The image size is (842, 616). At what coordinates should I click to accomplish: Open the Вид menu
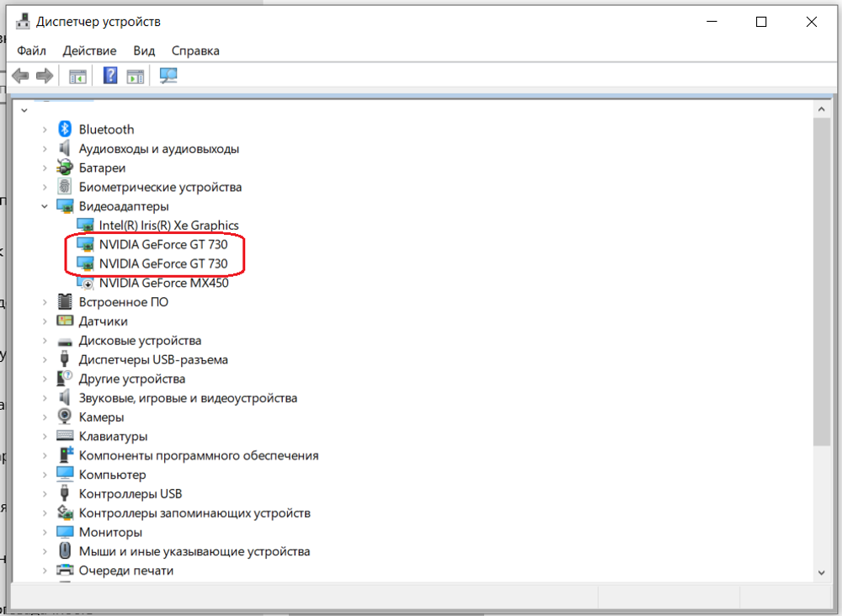coord(143,50)
